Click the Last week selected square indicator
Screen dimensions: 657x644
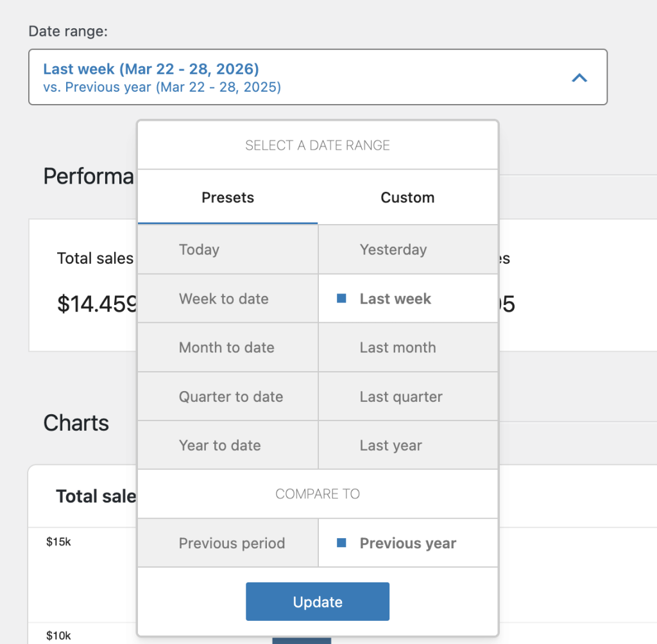tap(342, 299)
